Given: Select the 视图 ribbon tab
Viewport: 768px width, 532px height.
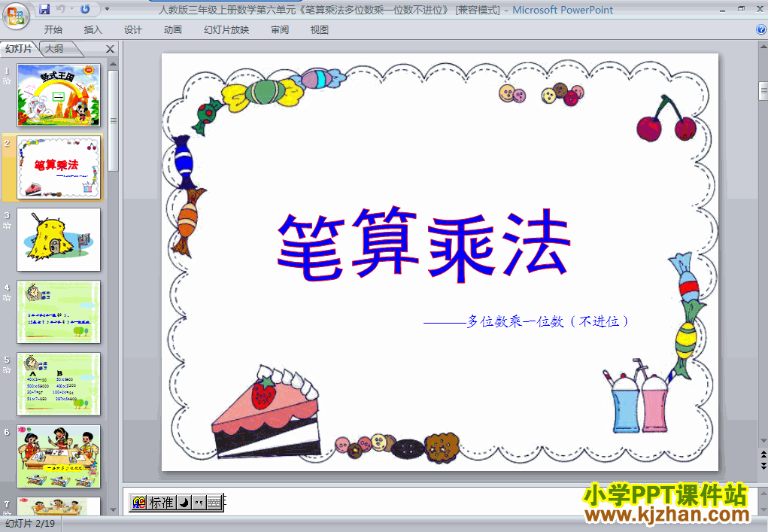Looking at the screenshot, I should click(320, 30).
